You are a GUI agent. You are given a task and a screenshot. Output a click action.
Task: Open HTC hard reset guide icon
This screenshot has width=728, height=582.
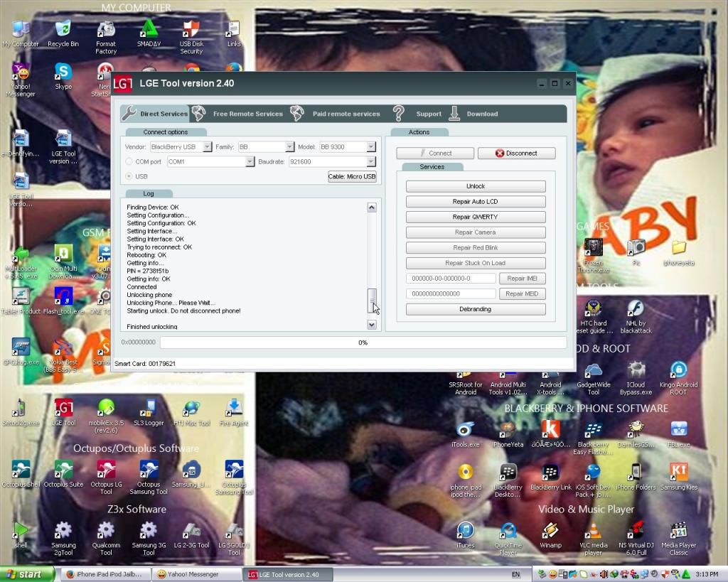point(594,316)
